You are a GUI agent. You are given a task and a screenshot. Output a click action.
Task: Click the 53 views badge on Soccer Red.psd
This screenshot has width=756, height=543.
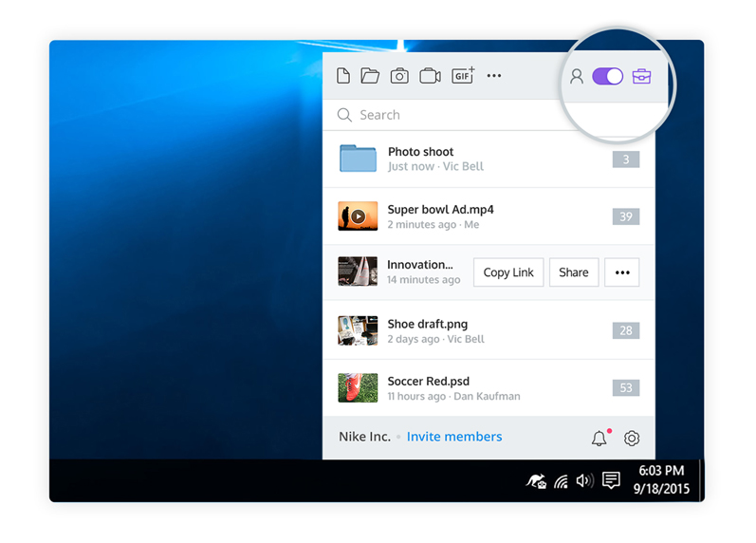[626, 387]
